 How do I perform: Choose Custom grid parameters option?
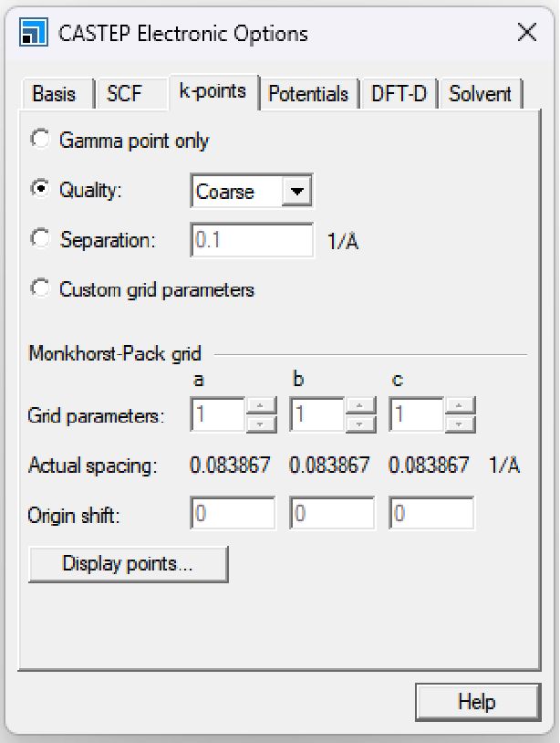(x=40, y=289)
